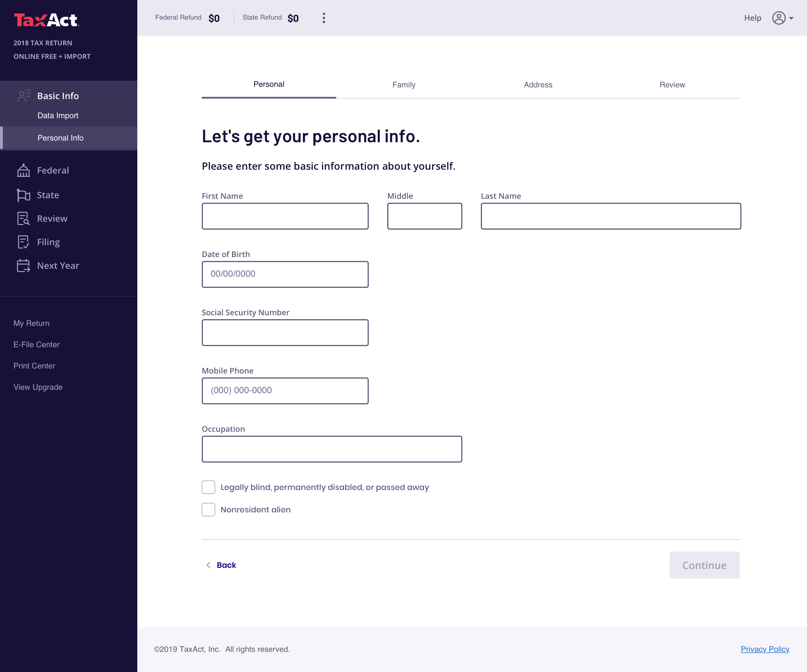Open the Review step tab
The image size is (807, 672).
pyautogui.click(x=672, y=85)
